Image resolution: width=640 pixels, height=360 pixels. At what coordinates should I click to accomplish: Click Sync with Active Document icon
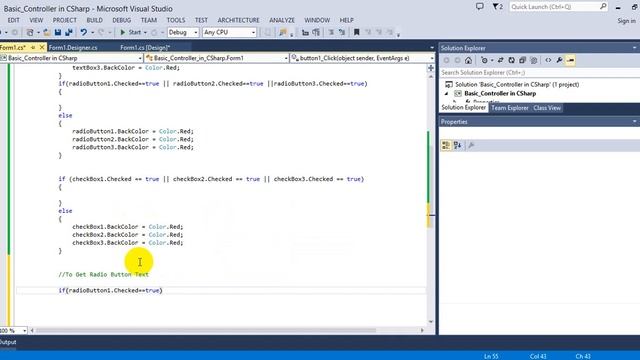pos(500,60)
